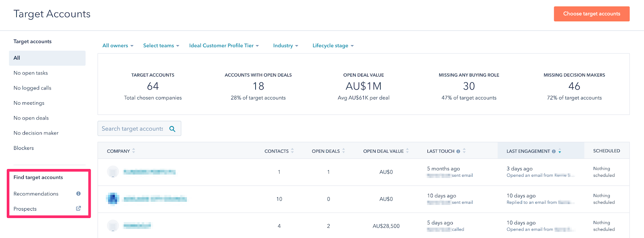Screen dimensions: 644x238
Task: Sort by Open Deal Value arrows
Action: (x=407, y=151)
